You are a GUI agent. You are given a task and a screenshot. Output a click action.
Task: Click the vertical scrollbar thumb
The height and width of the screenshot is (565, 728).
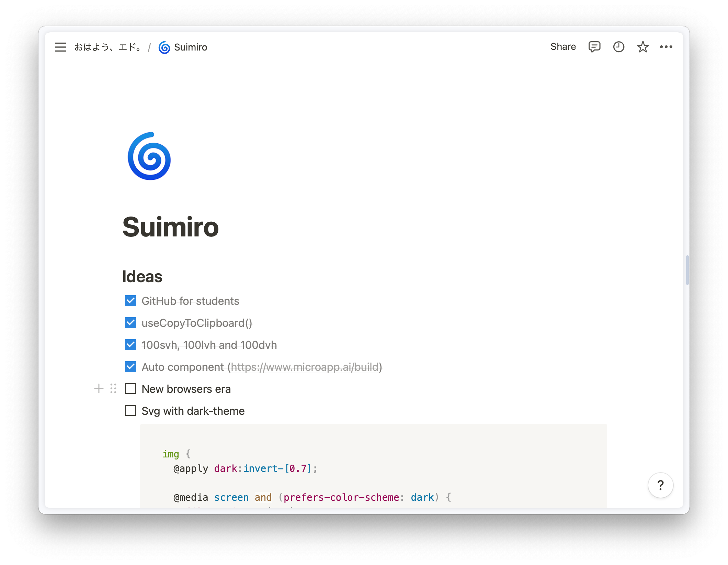[687, 270]
